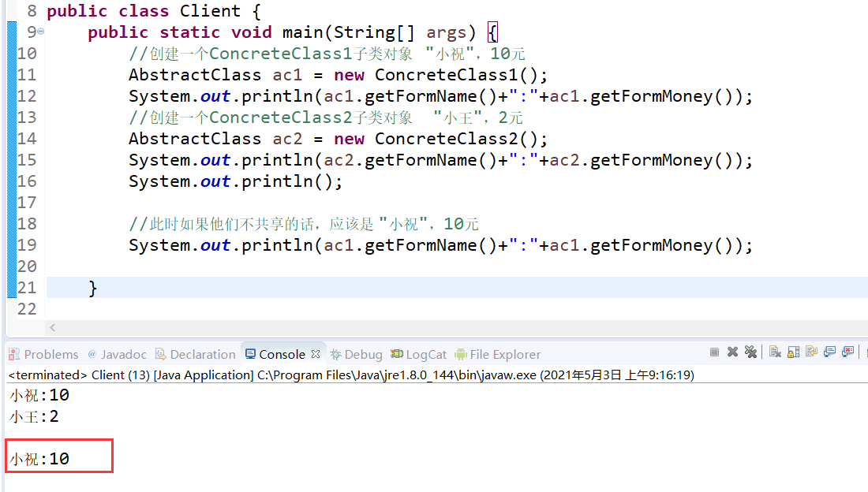
Task: Open the Javadoc tab
Action: 118,354
